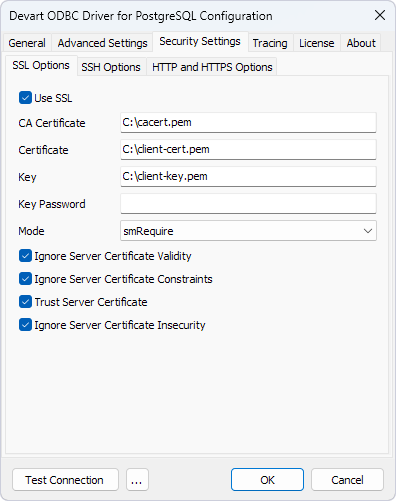The image size is (396, 501).
Task: Open HTTP and HTTPS Options sub-tab
Action: (x=212, y=67)
